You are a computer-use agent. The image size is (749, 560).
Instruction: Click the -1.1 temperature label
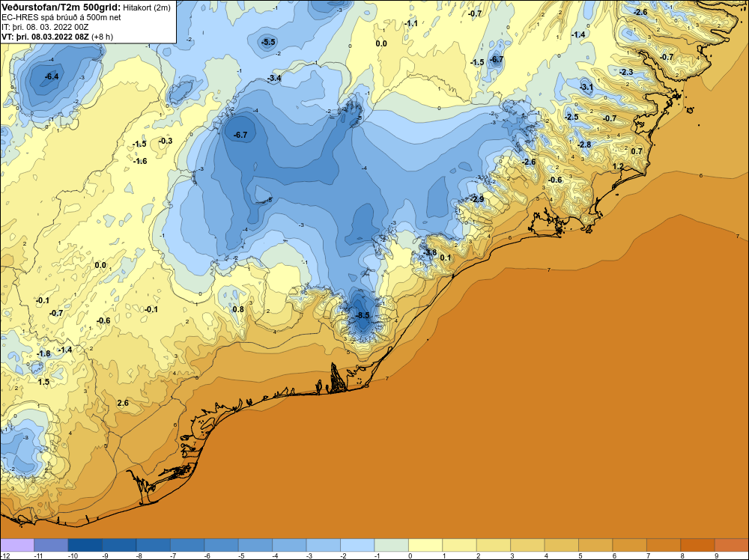[x=410, y=23]
